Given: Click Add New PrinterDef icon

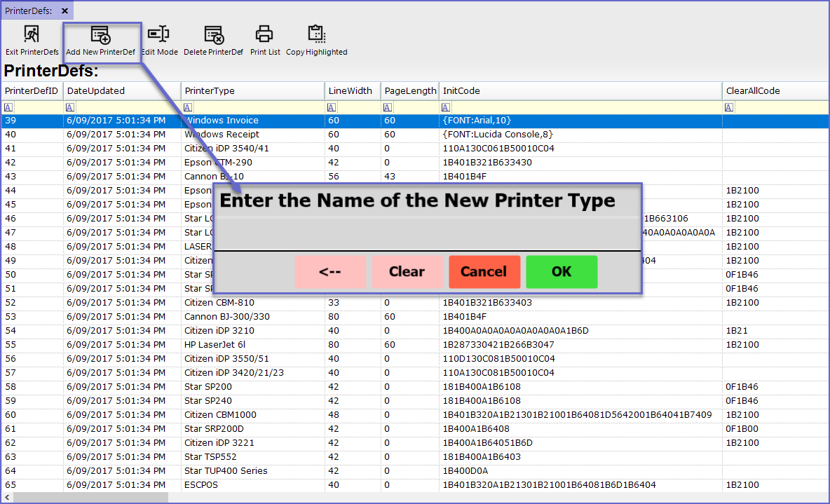Looking at the screenshot, I should click(100, 34).
